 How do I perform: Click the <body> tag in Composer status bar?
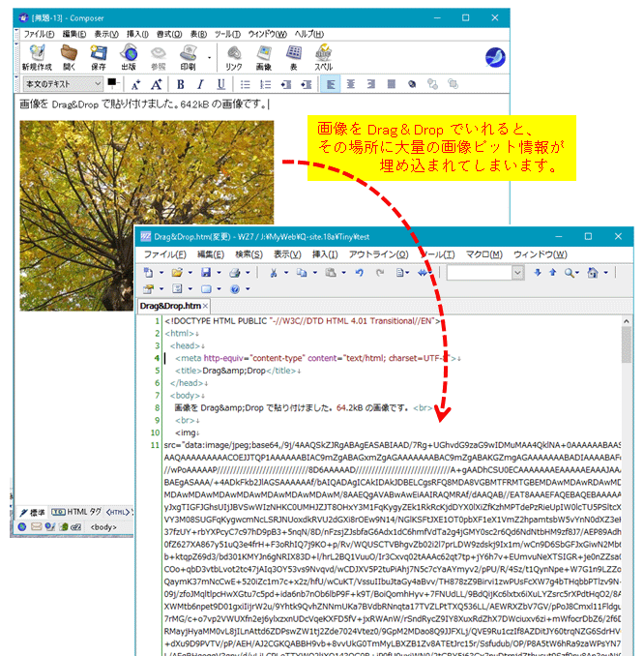tap(103, 527)
